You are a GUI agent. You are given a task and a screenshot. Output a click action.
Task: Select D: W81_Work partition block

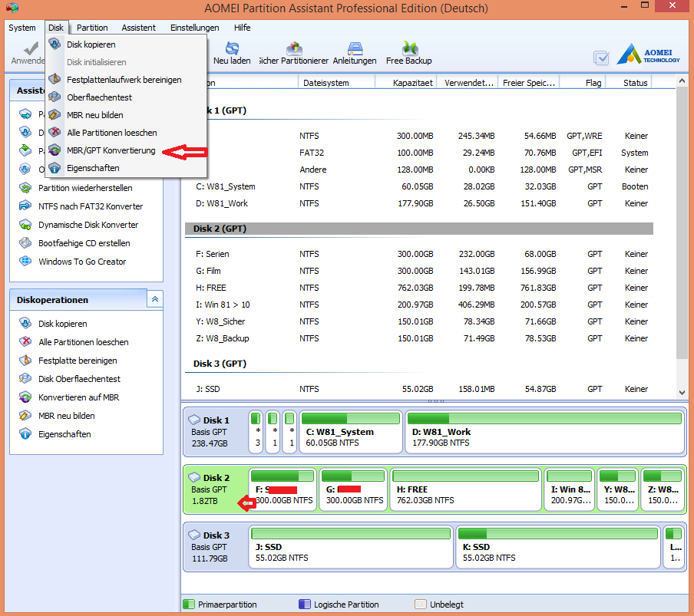coord(545,430)
